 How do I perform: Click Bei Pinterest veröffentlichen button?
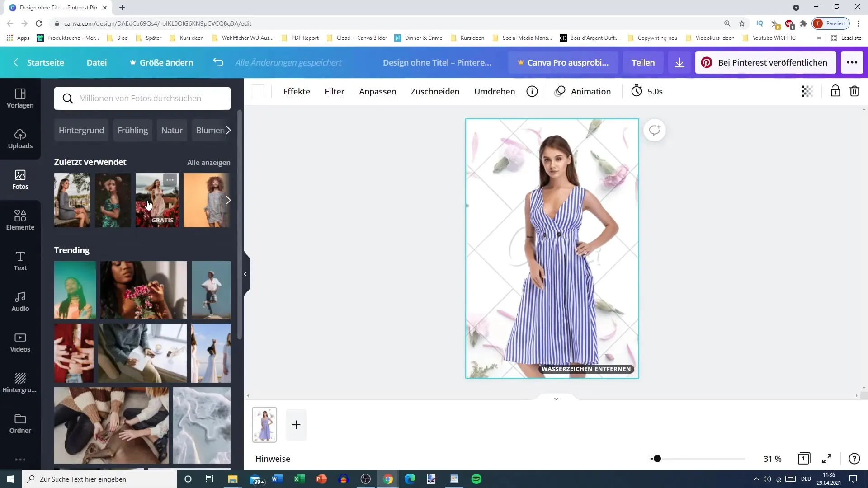point(765,62)
